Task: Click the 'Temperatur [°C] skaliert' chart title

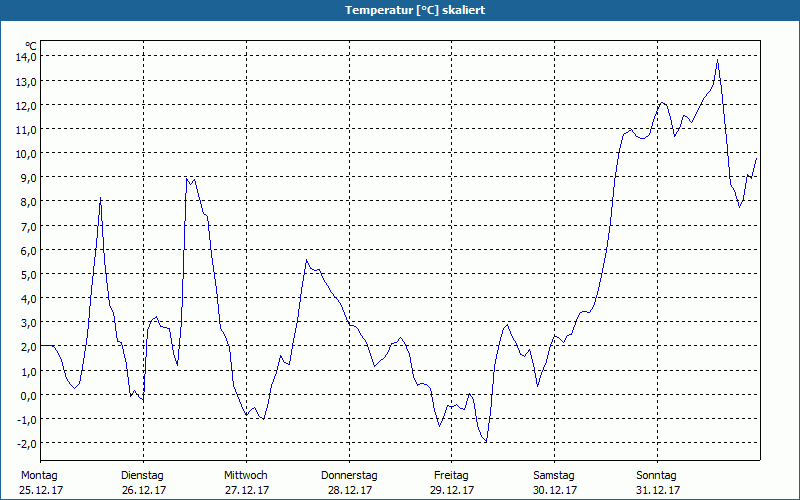Action: click(x=415, y=10)
